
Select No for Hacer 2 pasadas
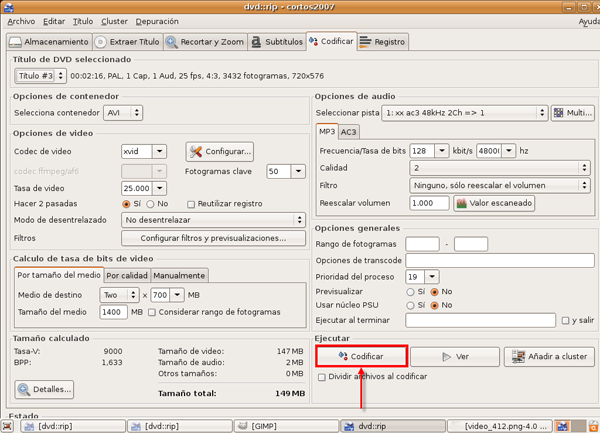pyautogui.click(x=153, y=204)
